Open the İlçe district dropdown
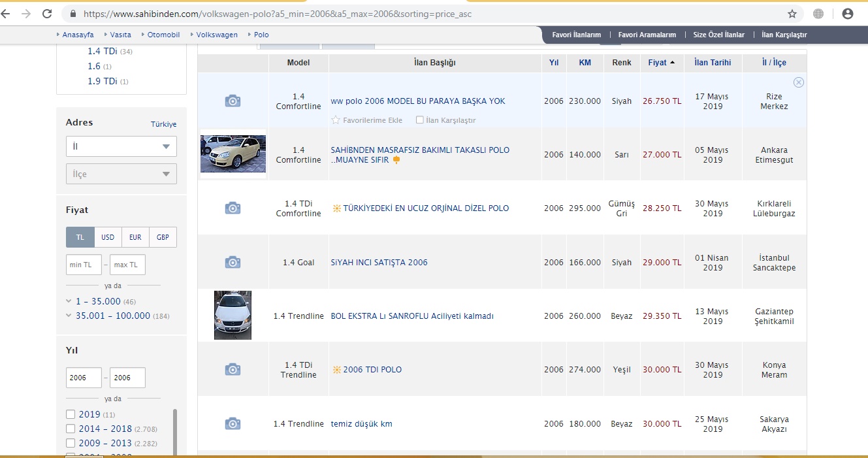The height and width of the screenshot is (458, 868). coord(121,174)
